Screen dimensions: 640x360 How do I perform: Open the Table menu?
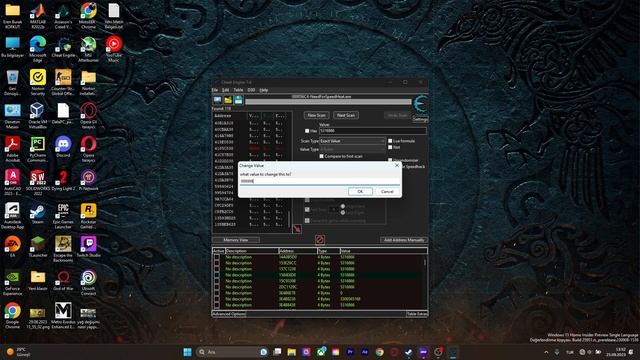coord(238,90)
